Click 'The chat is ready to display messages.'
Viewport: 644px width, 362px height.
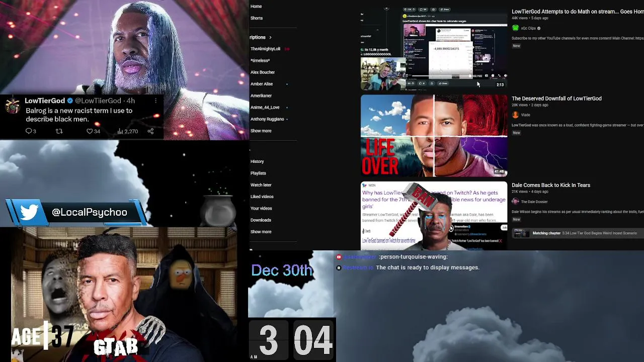pyautogui.click(x=428, y=267)
